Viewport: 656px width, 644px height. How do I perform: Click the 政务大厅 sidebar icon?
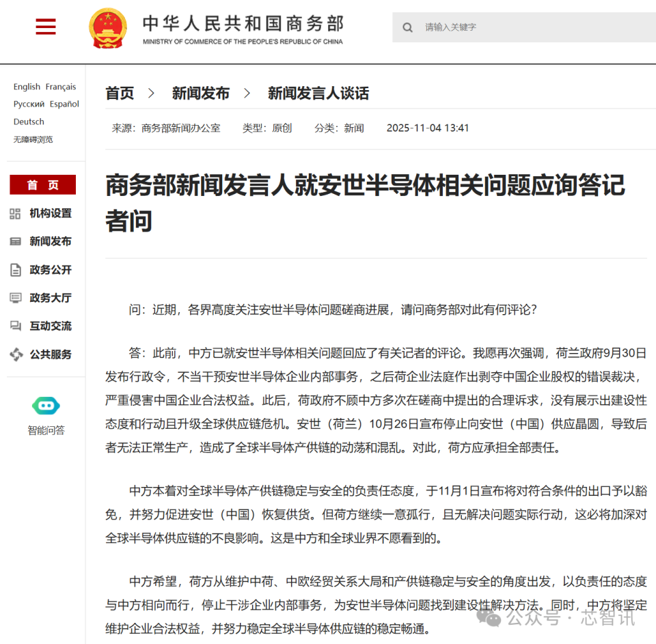point(14,298)
